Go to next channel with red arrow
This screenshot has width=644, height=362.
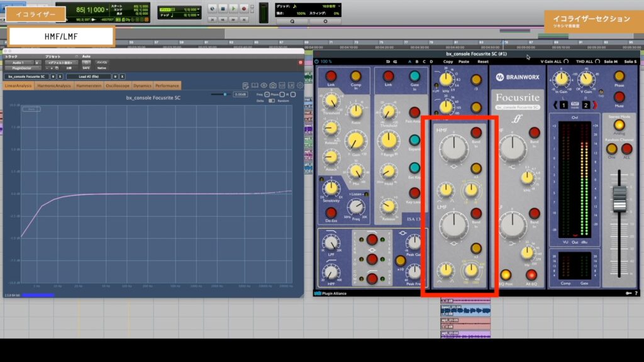(595, 105)
